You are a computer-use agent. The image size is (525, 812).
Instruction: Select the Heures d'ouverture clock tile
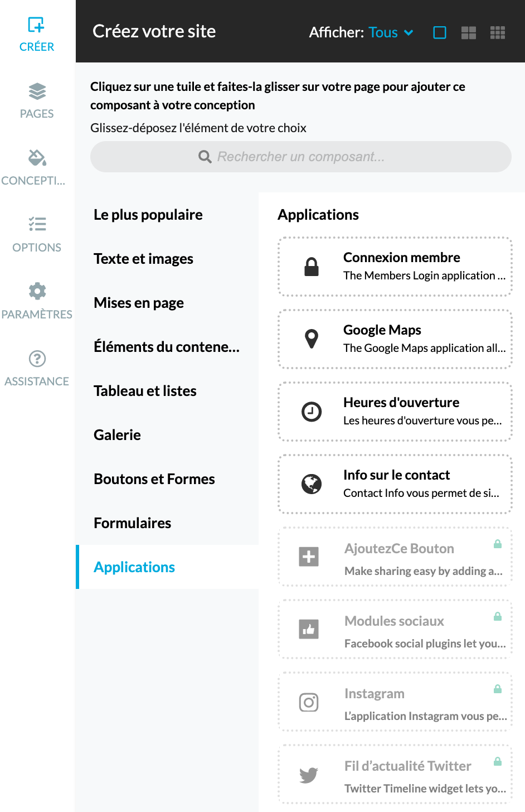click(395, 412)
